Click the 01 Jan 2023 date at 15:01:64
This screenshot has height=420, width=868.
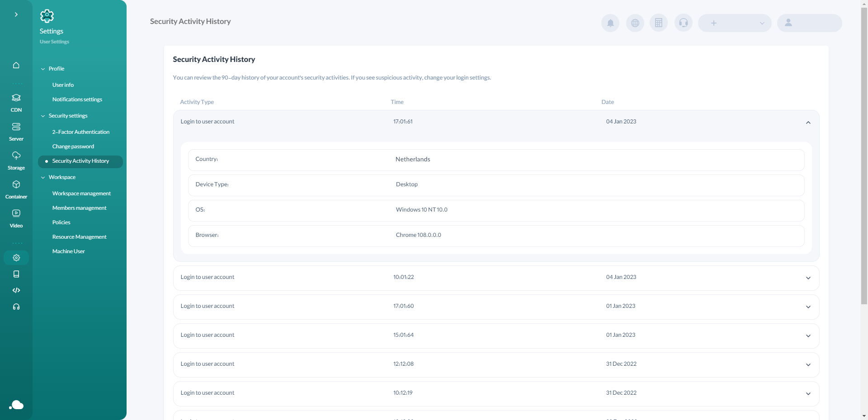click(x=621, y=335)
